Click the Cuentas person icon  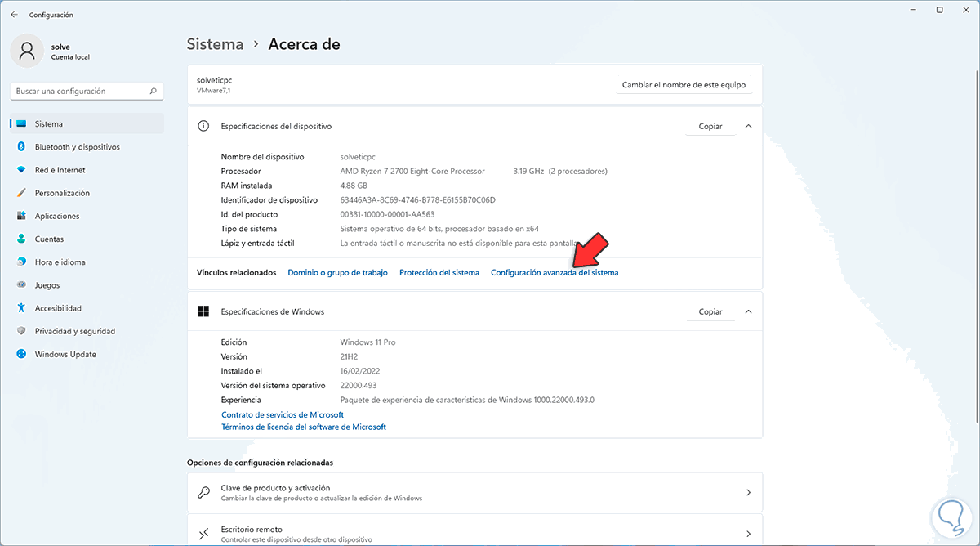21,239
